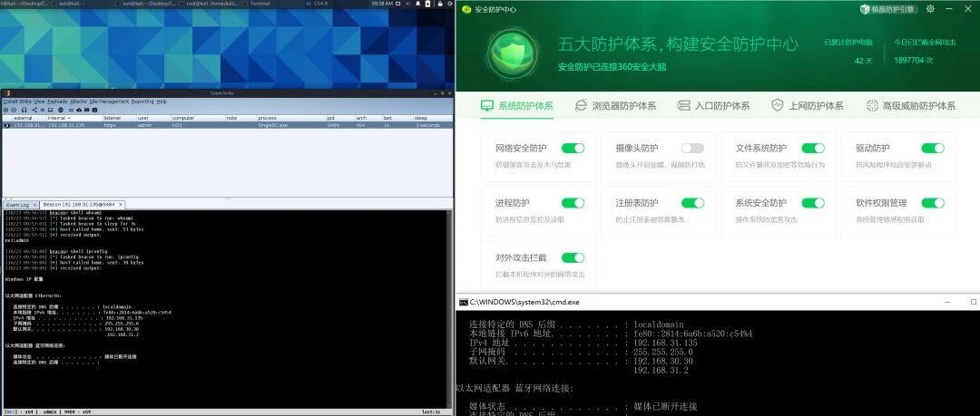Image resolution: width=980 pixels, height=416 pixels.
Task: Disable the 对外攻击拦截 switch
Action: (573, 258)
